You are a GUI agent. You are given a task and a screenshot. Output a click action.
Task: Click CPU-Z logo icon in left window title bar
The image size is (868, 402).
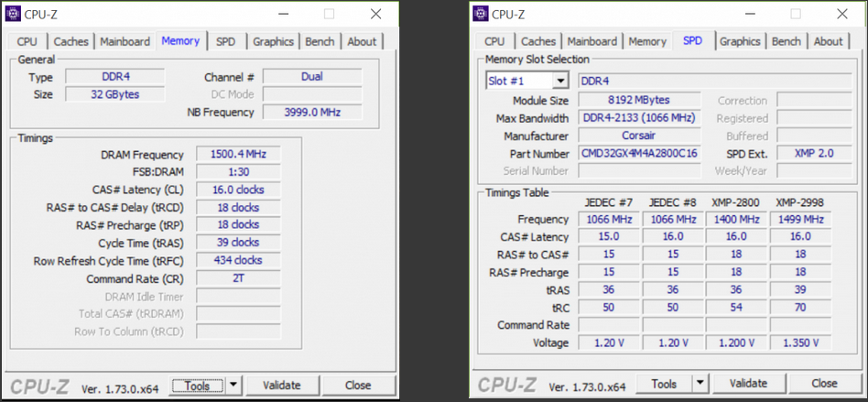pos(15,14)
